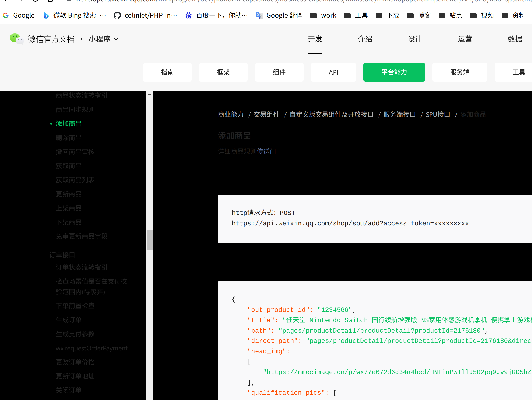
Task: Open SPU接口 breadcrumb link
Action: click(438, 114)
